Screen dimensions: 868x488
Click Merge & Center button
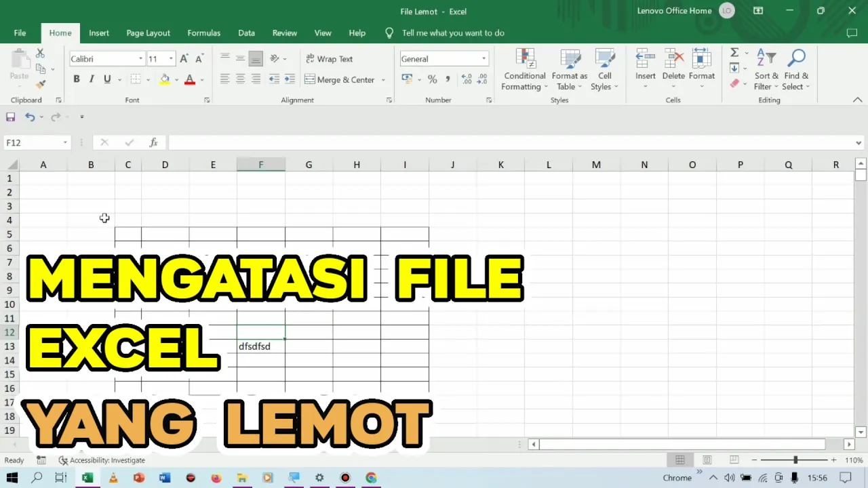point(340,80)
